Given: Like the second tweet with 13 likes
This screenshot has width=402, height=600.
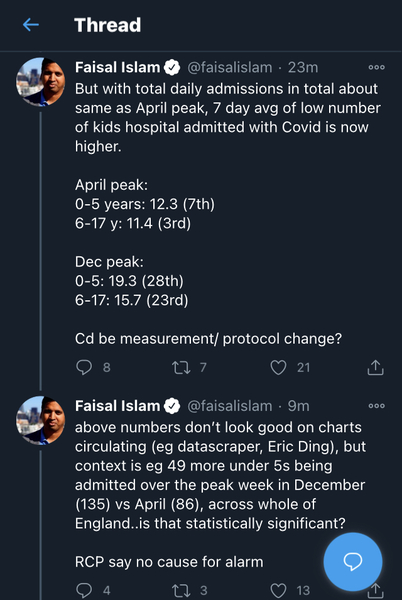Looking at the screenshot, I should click(278, 590).
